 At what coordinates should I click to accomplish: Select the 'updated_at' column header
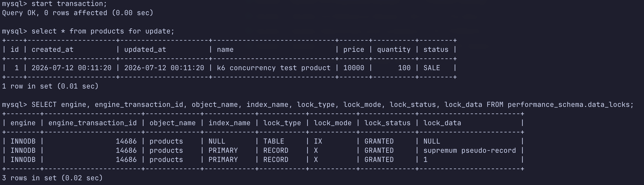[145, 50]
